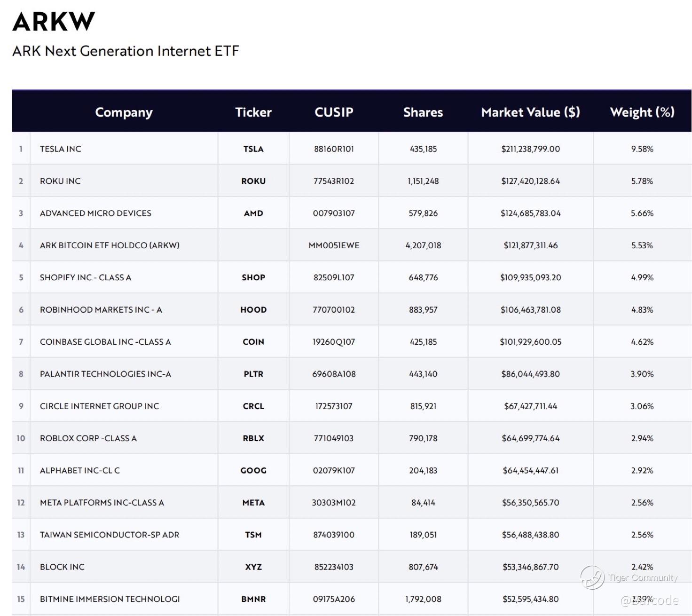Select the ROKU ticker cell
Screen dimensions: 692x616
(253, 181)
